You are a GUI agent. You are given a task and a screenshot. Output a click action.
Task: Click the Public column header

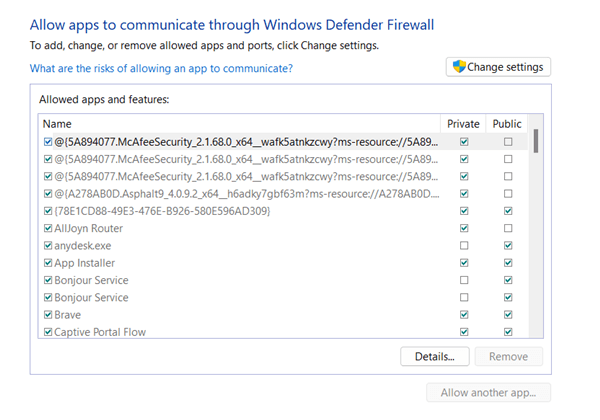tap(507, 124)
